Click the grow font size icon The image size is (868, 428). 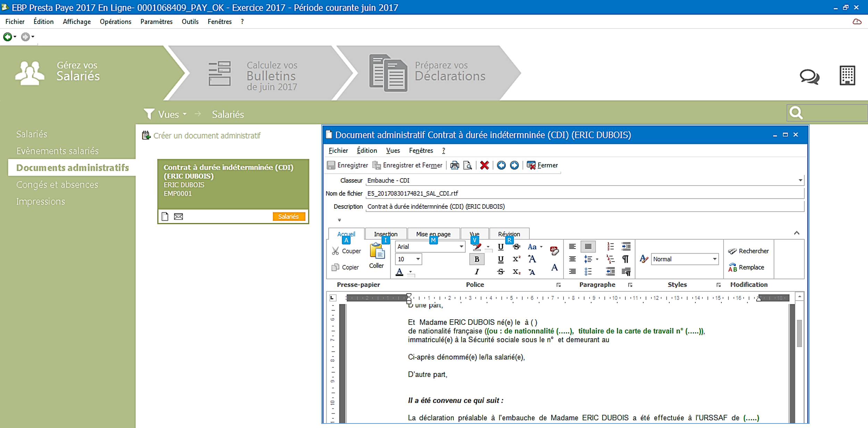[532, 259]
